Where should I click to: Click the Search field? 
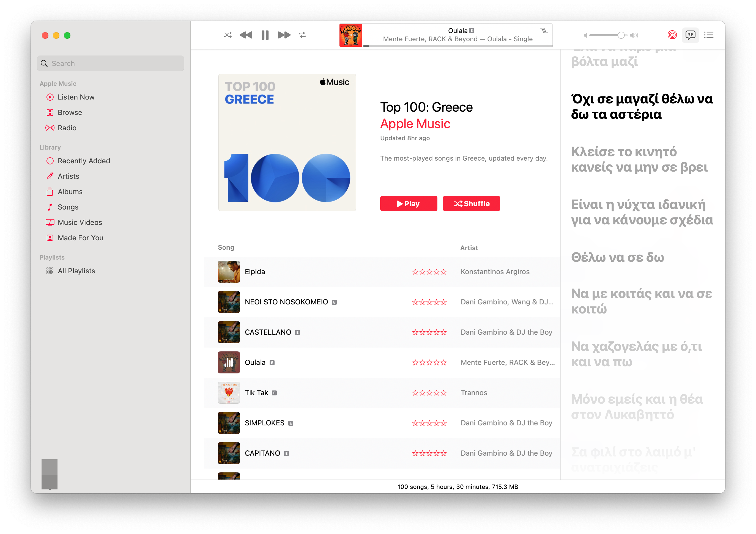coord(111,64)
